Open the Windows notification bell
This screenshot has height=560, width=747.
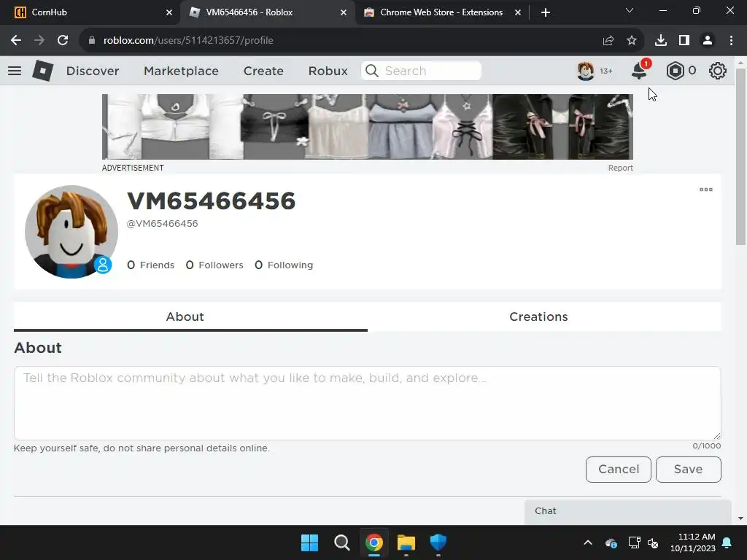tap(727, 542)
